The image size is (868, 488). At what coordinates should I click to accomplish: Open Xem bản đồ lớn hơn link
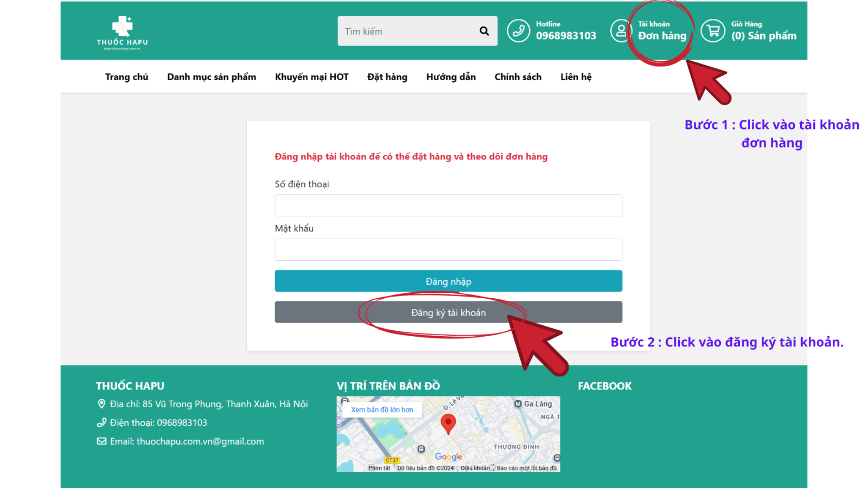pos(382,410)
